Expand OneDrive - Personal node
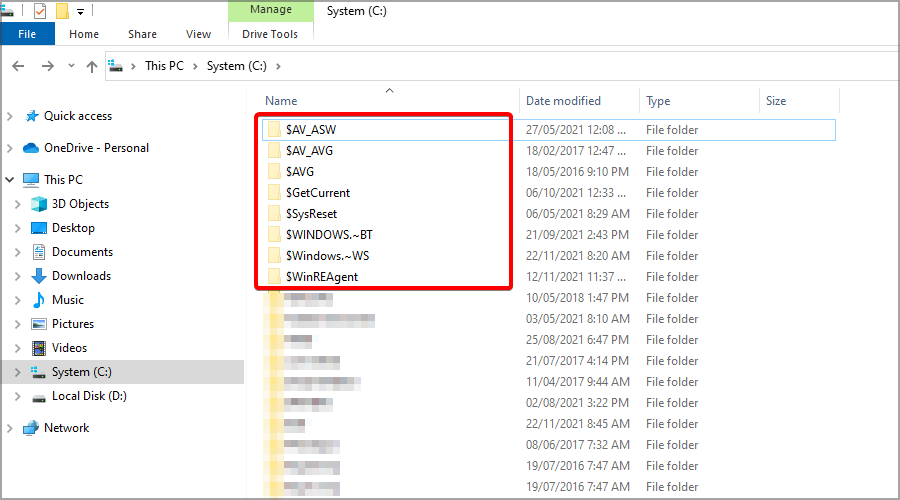The width and height of the screenshot is (900, 500). pos(10,148)
